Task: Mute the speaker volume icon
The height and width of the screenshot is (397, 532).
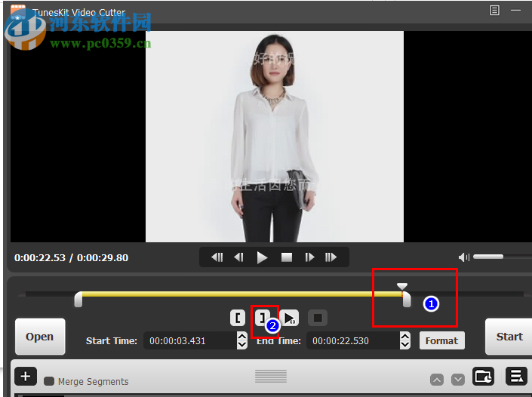Action: coord(464,257)
